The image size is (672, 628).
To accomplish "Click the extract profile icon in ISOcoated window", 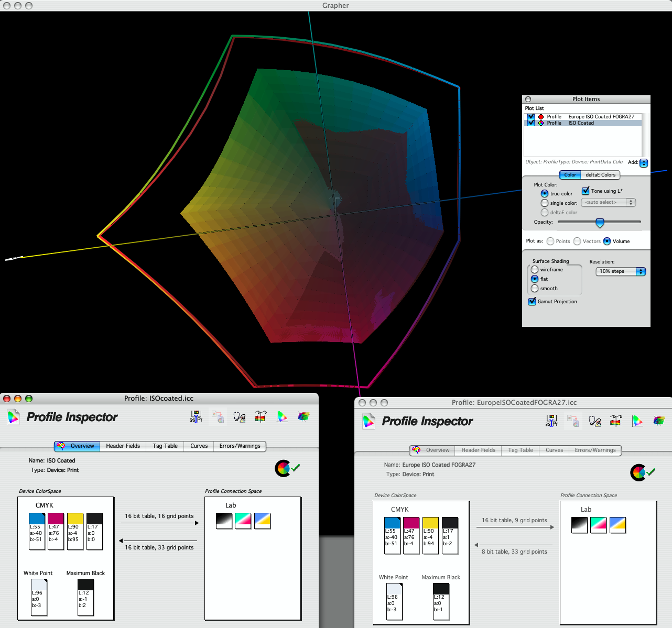I will pos(218,417).
